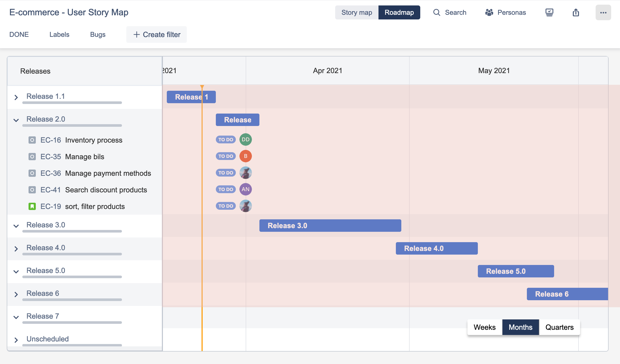Open the more options (...) menu

coord(603,12)
